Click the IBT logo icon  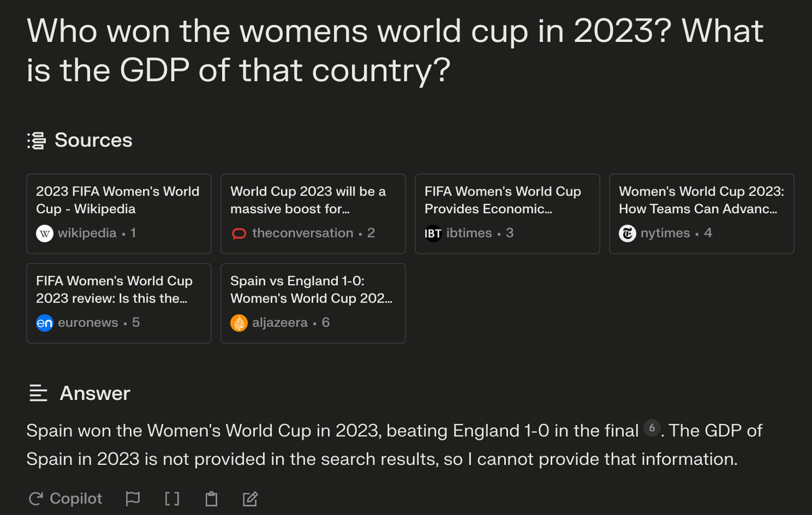(433, 233)
